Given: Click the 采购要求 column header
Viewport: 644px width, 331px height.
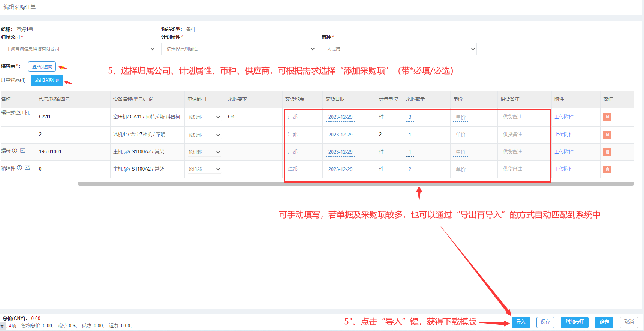Looking at the screenshot, I should (237, 99).
